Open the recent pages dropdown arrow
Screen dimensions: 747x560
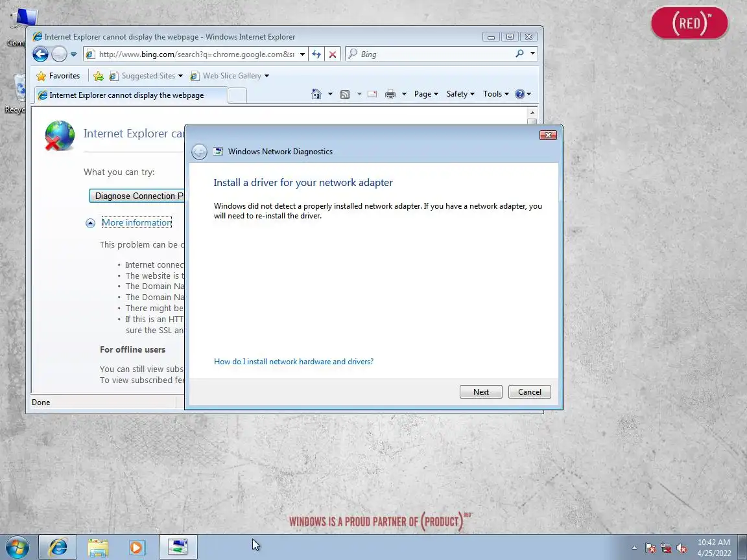pos(73,54)
